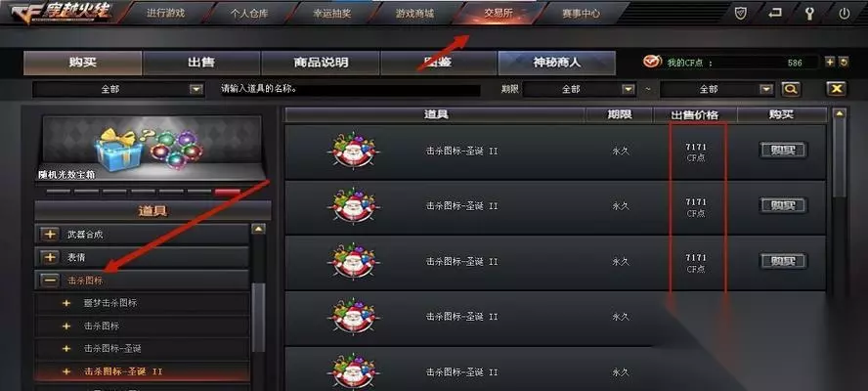Screen dimensions: 868x391
Task: Click the return arrow icon in top bar
Action: tap(774, 14)
